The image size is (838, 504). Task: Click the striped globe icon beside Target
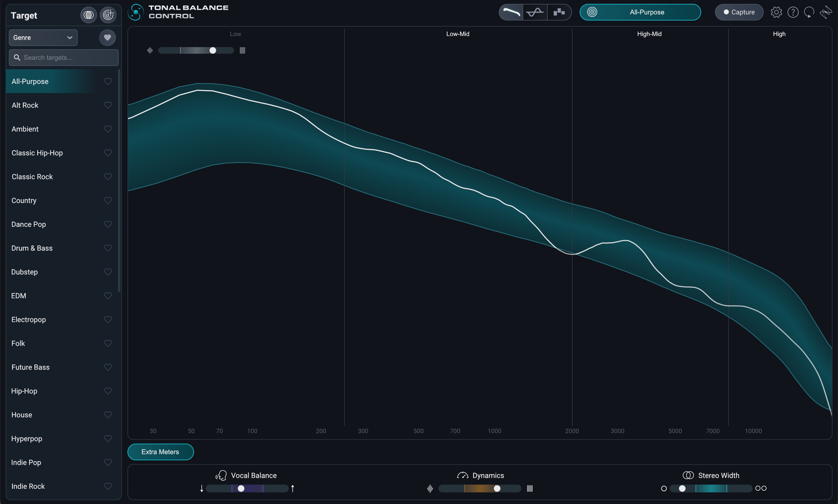tap(88, 15)
